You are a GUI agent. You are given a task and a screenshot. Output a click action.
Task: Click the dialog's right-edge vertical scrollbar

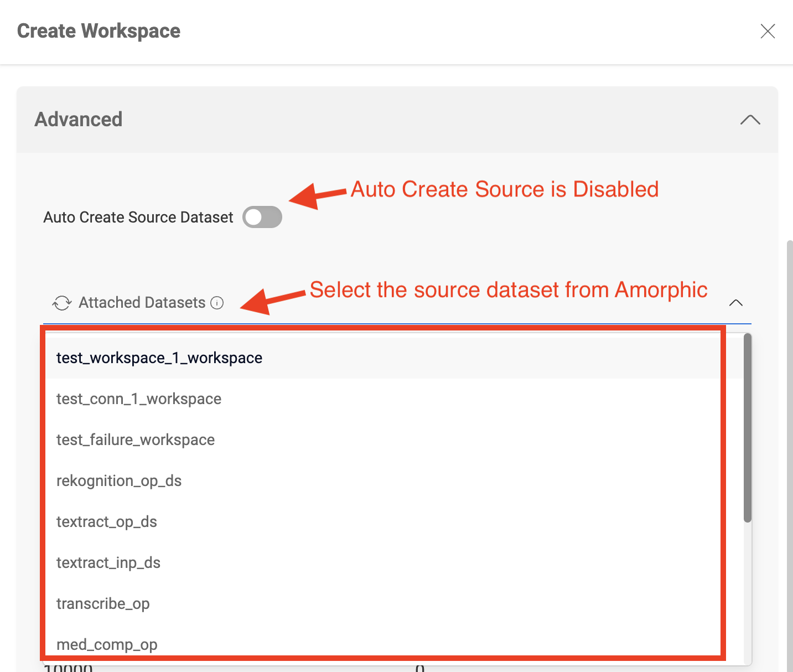click(790, 456)
